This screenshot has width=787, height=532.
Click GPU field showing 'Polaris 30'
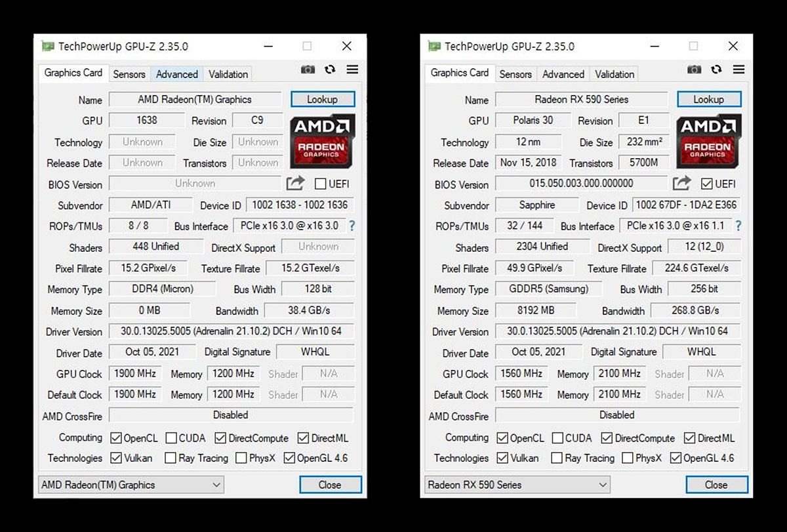(x=533, y=121)
